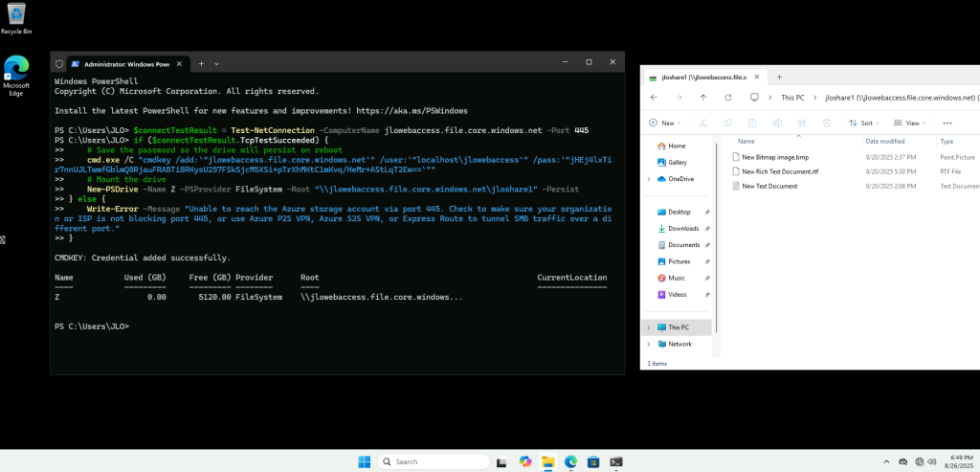
Task: Click the Paste icon in Explorer toolbar
Action: [752, 124]
